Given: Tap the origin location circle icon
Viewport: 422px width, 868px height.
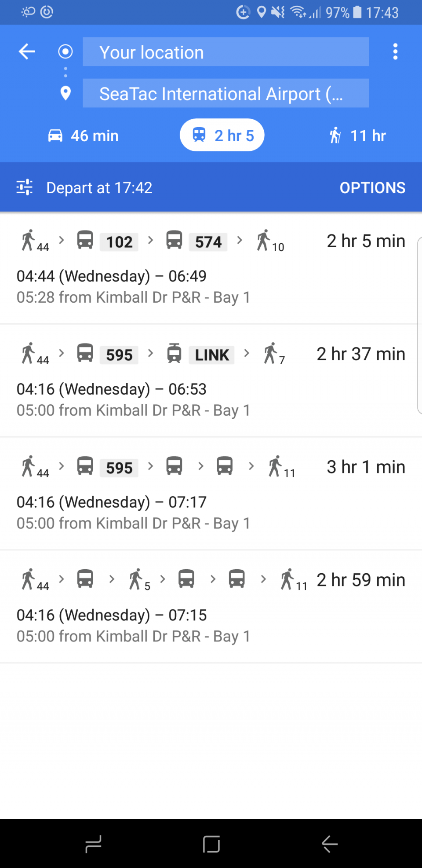Looking at the screenshot, I should [x=65, y=51].
